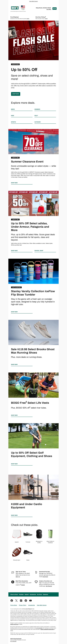Click the Create a Favorites List heart icon
Viewport: 67px width, 644px height.
[x=36, y=582]
